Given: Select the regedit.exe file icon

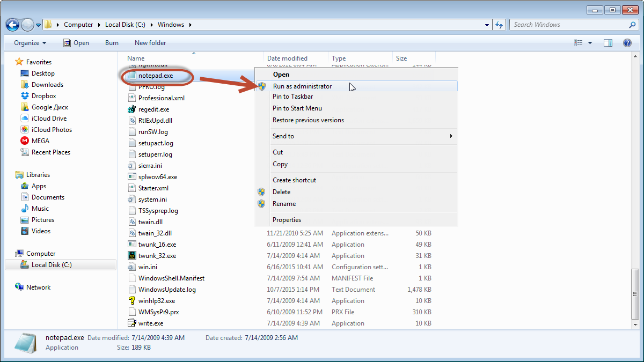Looking at the screenshot, I should coord(133,109).
